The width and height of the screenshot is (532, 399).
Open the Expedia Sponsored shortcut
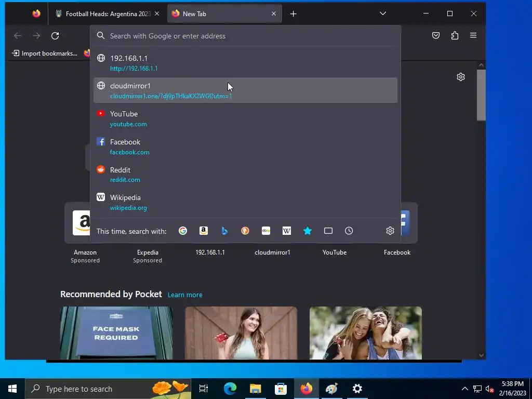pos(148,256)
